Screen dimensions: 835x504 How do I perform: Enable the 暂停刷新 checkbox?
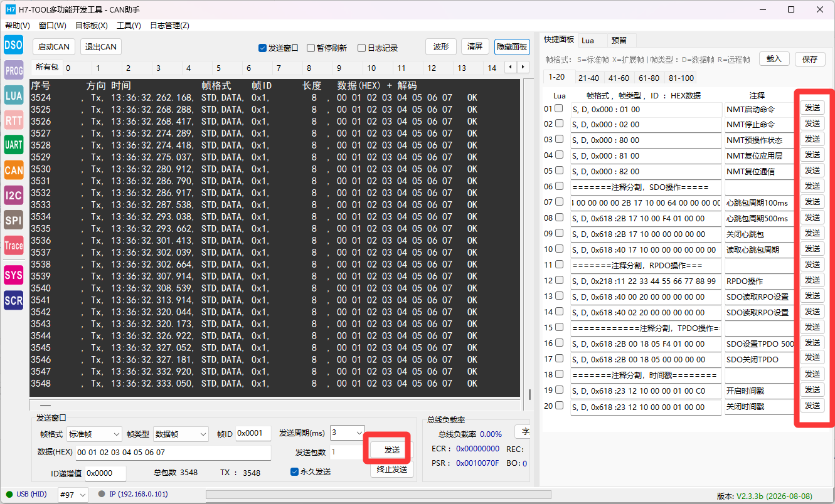311,48
